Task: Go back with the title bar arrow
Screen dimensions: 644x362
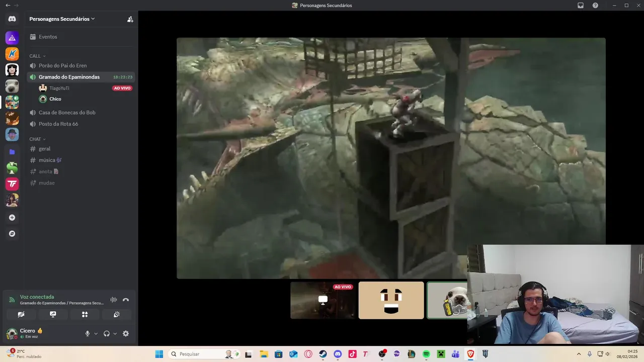Action: pyautogui.click(x=8, y=5)
